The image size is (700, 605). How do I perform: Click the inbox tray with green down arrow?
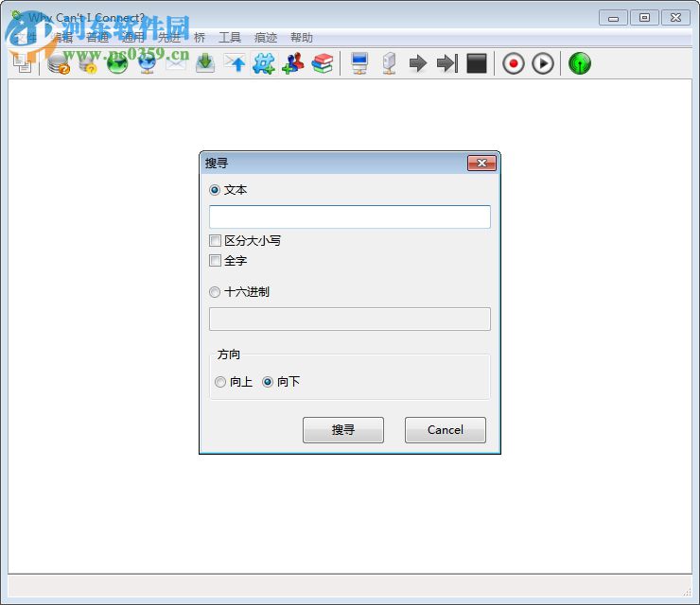point(205,63)
